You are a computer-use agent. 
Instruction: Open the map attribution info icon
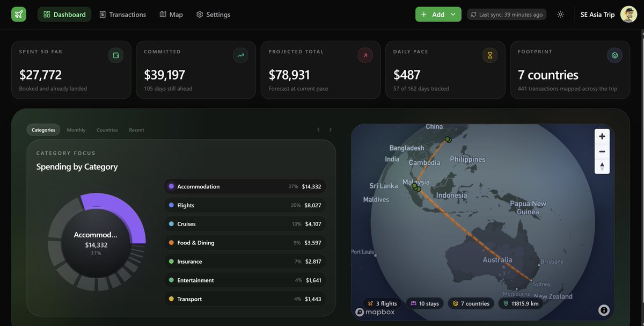tap(604, 310)
